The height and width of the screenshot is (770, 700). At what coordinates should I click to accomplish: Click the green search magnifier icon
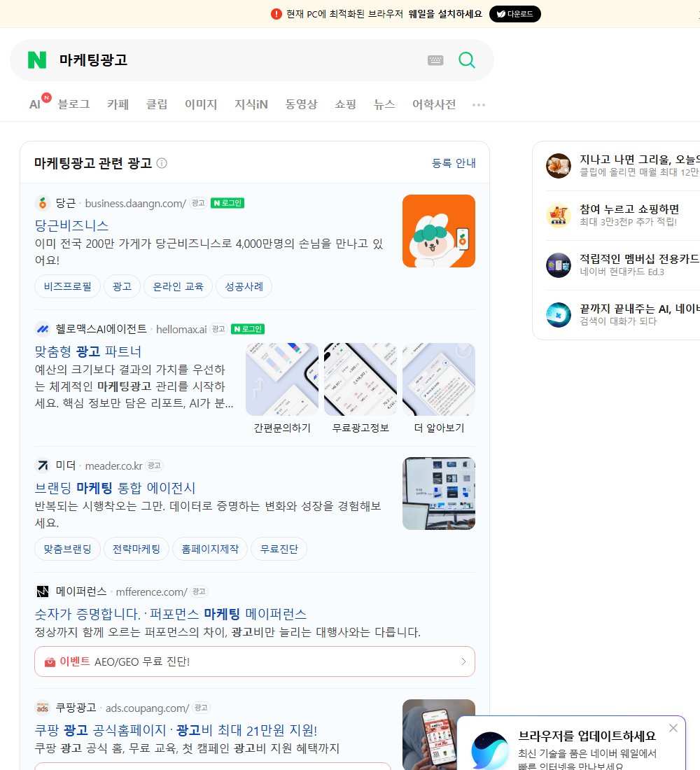[467, 60]
